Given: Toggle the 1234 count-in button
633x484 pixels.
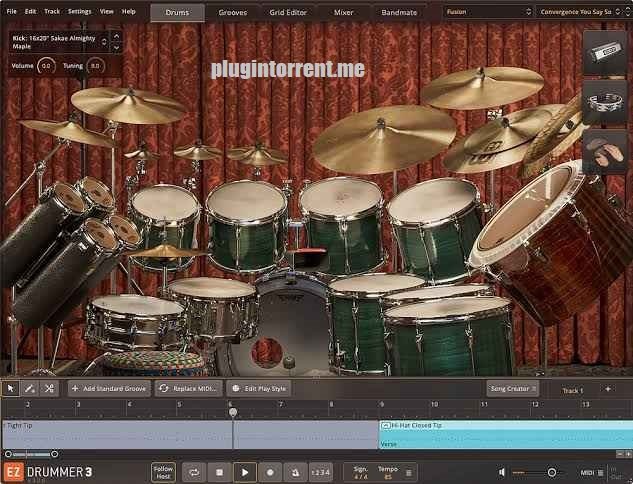Looking at the screenshot, I should click(x=321, y=472).
